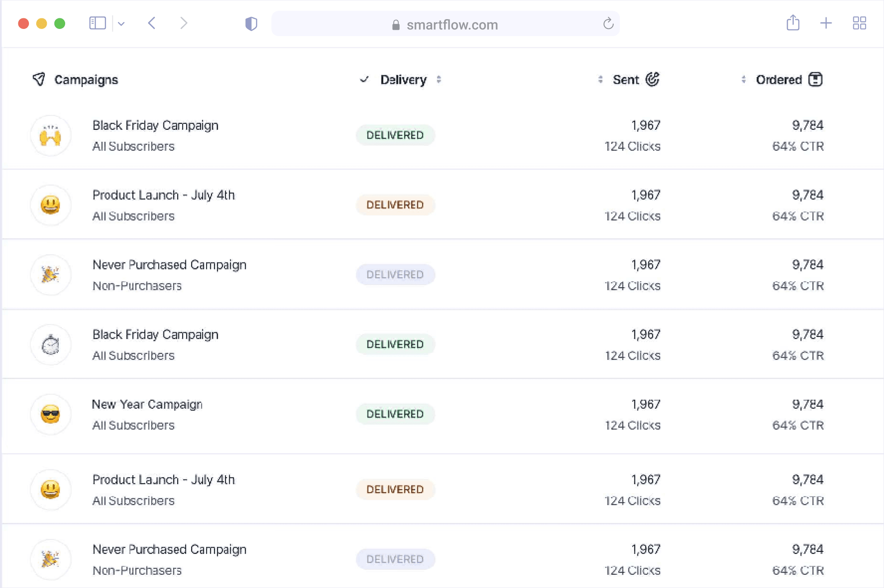Add a new tab with plus icon
Image resolution: width=884 pixels, height=588 pixels.
pos(826,23)
